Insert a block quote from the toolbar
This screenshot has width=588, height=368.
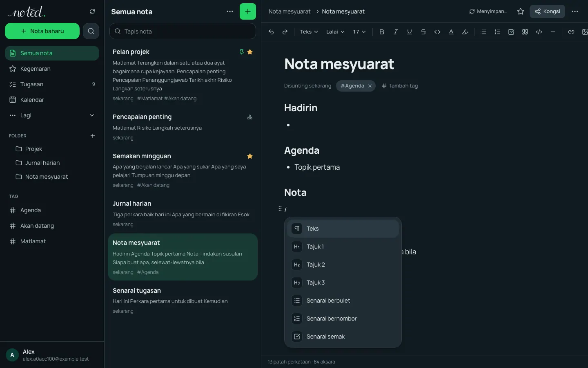[x=525, y=32]
